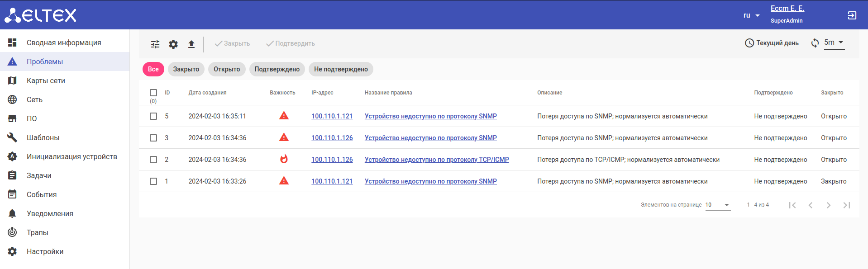Open the ru language dropdown
This screenshot has width=868, height=269.
point(751,15)
